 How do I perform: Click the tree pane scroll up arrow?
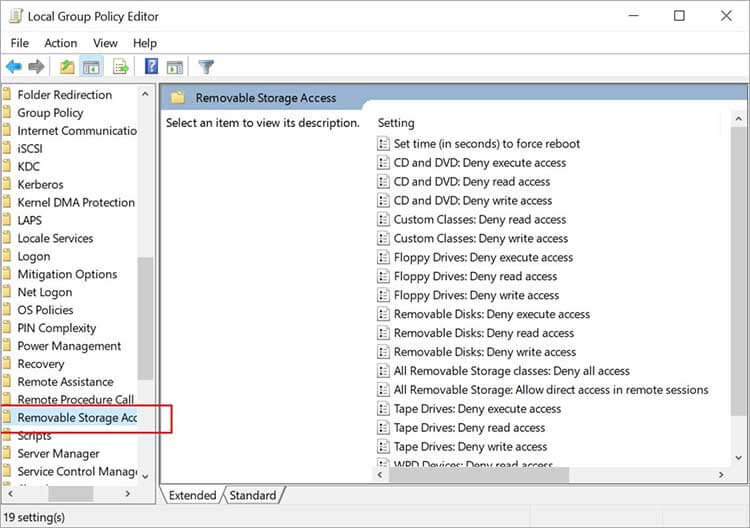tap(145, 94)
